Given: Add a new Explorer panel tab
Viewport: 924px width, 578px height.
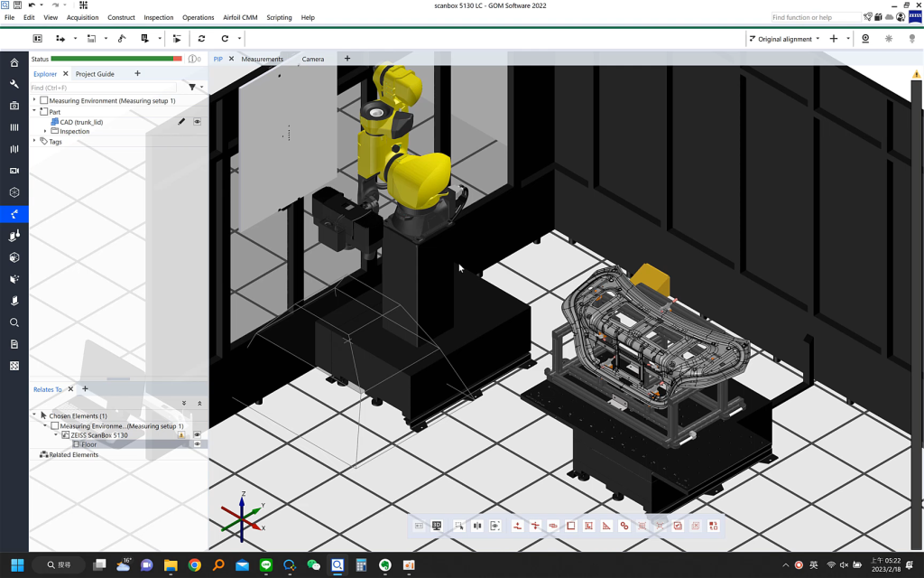Looking at the screenshot, I should coord(137,73).
